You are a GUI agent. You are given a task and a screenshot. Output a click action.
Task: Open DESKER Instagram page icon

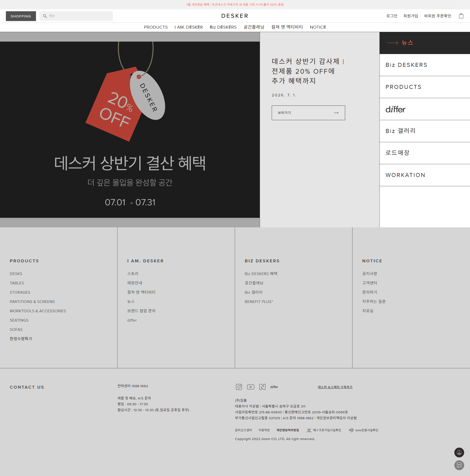(x=239, y=387)
